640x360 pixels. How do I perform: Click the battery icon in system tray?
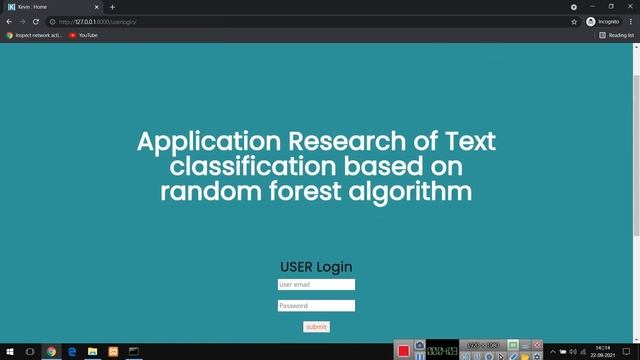tap(563, 351)
